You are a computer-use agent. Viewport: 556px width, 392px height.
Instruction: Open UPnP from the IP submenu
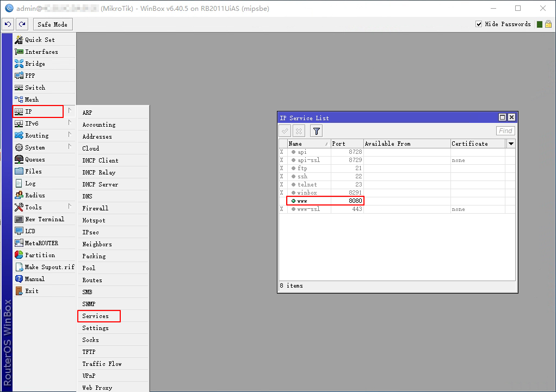(113, 376)
